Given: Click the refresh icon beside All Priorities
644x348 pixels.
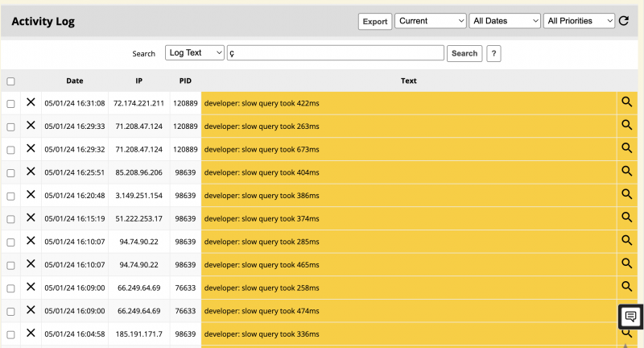Looking at the screenshot, I should coord(624,21).
